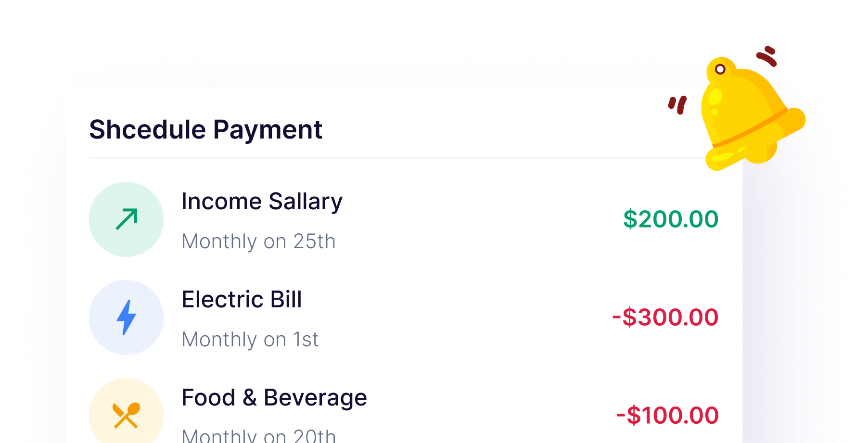
Task: Click the blue lightning bolt Electric Bill icon
Action: point(127,317)
